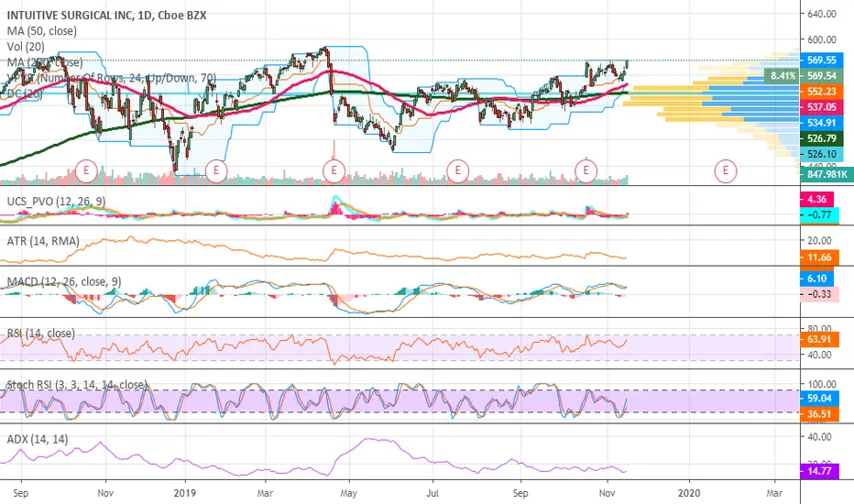Image resolution: width=854 pixels, height=504 pixels.
Task: Click the -0.77 PVO value label
Action: coord(819,215)
